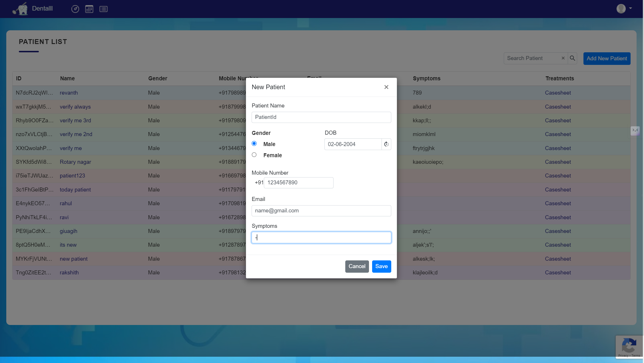Click the Add New Patient button

607,59
